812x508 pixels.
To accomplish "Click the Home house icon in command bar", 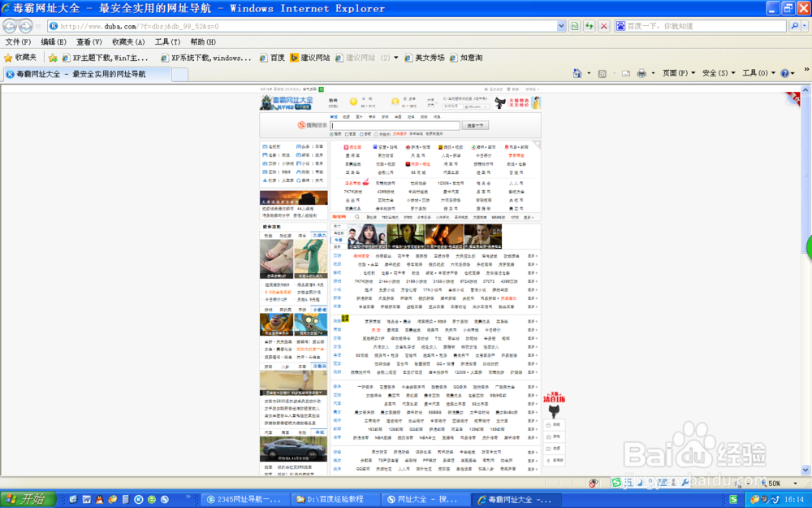I will [x=577, y=73].
